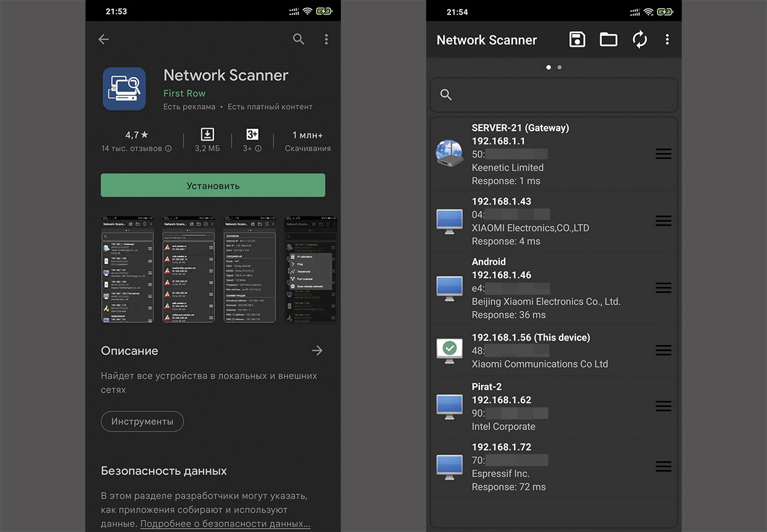
Task: Refresh the network scan
Action: [x=640, y=40]
